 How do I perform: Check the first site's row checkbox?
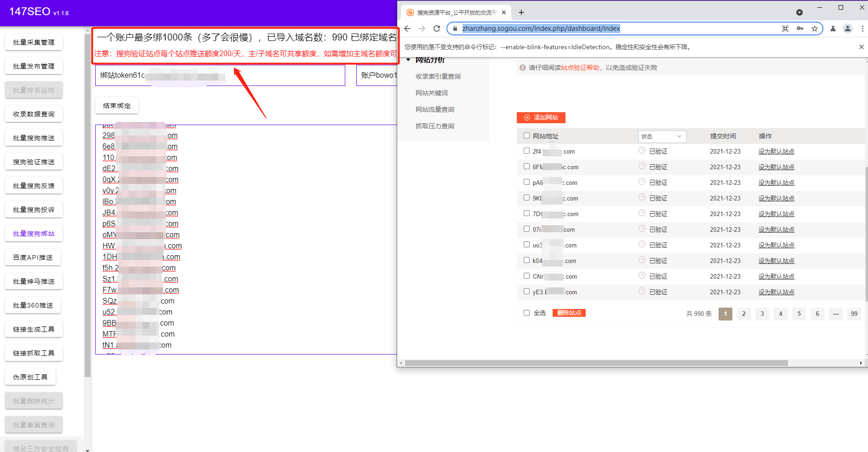[526, 151]
